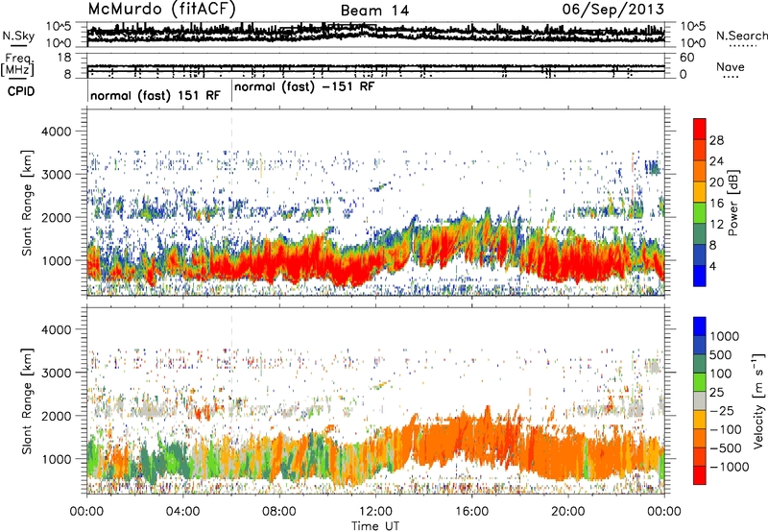Click the "3000" tick in the velocity panel

tap(57, 373)
